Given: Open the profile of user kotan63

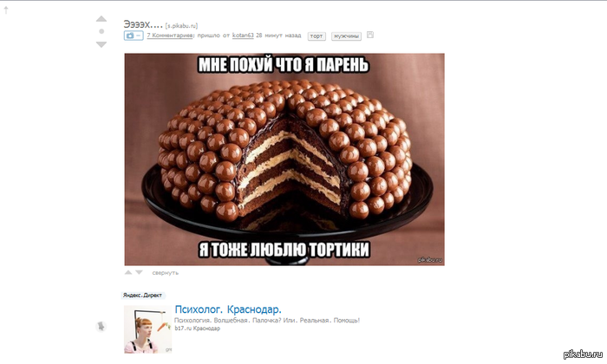Looking at the screenshot, I should tap(243, 36).
